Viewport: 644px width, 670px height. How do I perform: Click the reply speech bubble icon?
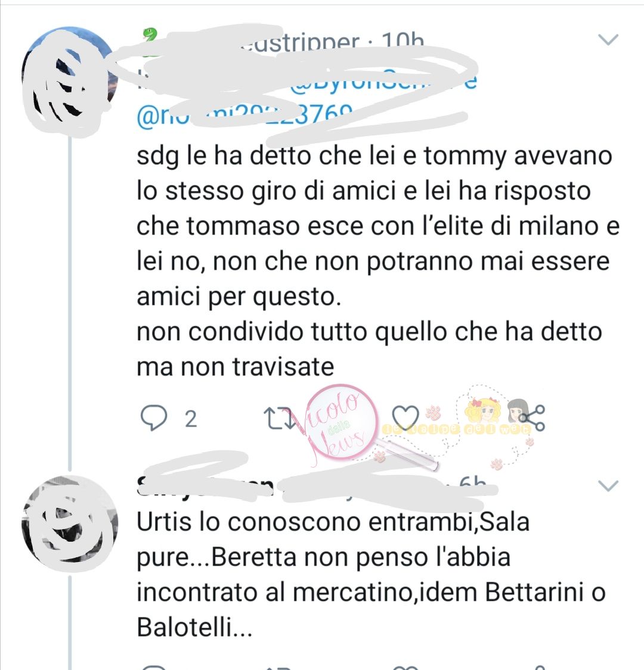click(154, 418)
